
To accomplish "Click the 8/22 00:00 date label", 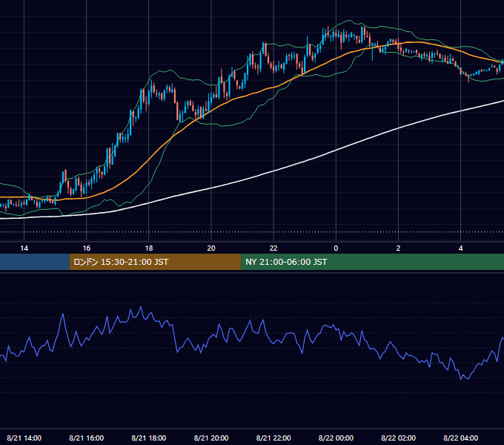I will 336,438.
